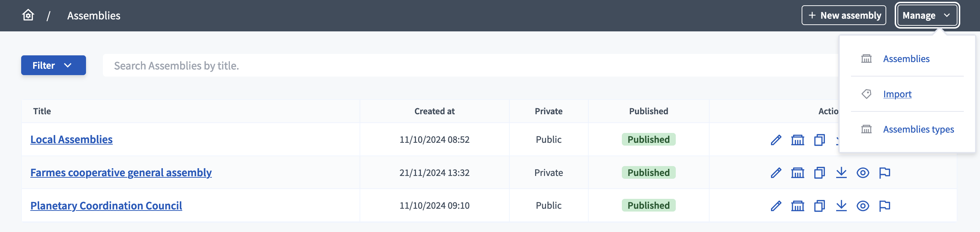Duplicate the Local Assemblies row
This screenshot has height=232, width=980.
click(x=819, y=140)
